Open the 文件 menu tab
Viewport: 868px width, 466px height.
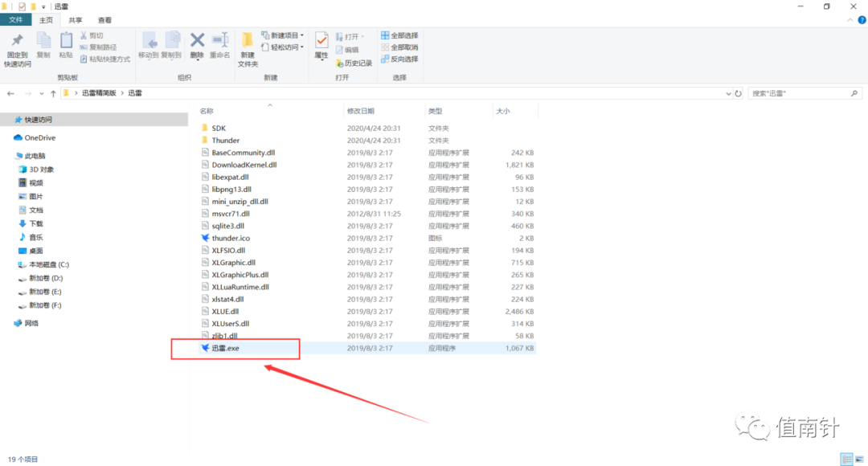(15, 20)
